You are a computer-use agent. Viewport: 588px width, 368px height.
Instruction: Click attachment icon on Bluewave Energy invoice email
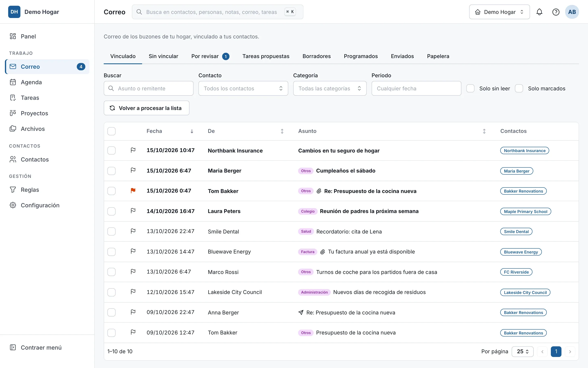point(322,252)
